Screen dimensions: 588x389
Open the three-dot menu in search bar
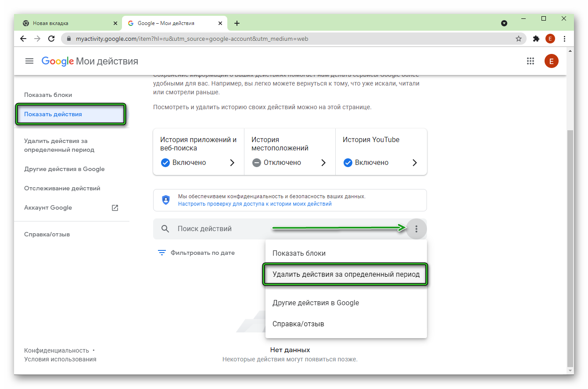[x=416, y=228]
